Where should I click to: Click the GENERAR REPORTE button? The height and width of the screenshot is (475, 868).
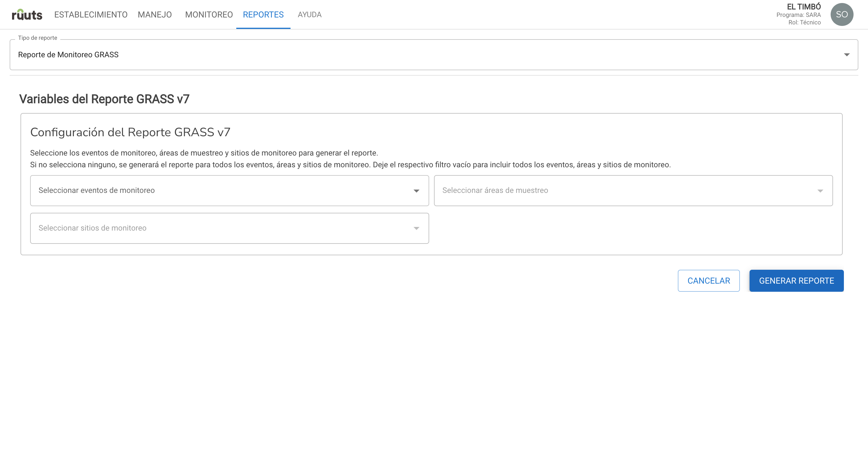[797, 280]
